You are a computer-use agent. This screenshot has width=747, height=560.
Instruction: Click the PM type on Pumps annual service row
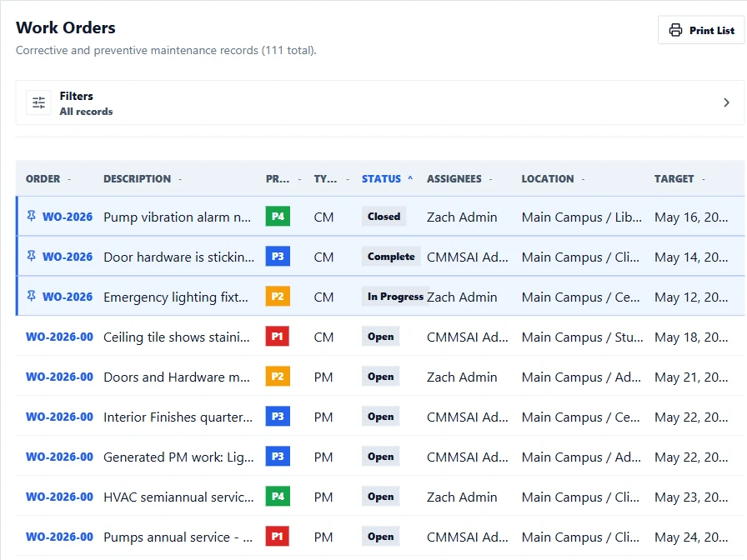[323, 537]
